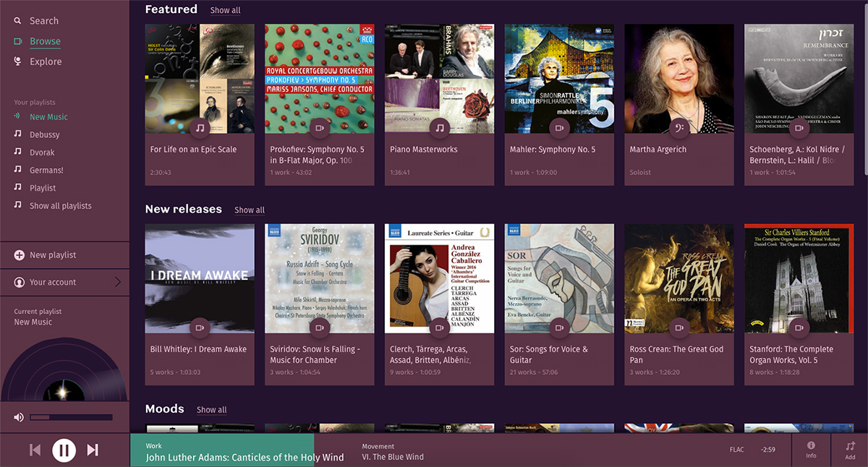Open the I Dream Awake album cover
The width and height of the screenshot is (868, 467).
(200, 278)
